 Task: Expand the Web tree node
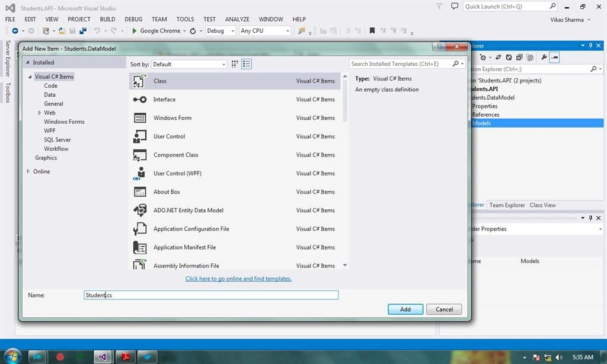pyautogui.click(x=39, y=113)
